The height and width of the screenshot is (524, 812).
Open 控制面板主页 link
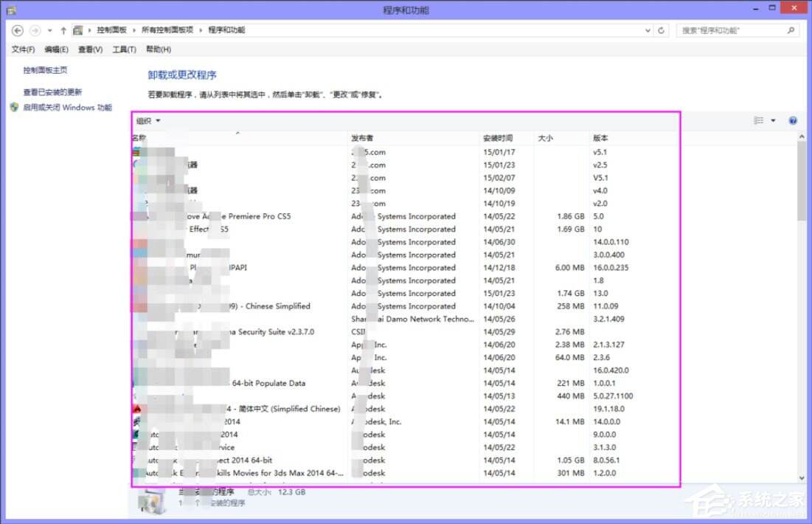tap(45, 70)
